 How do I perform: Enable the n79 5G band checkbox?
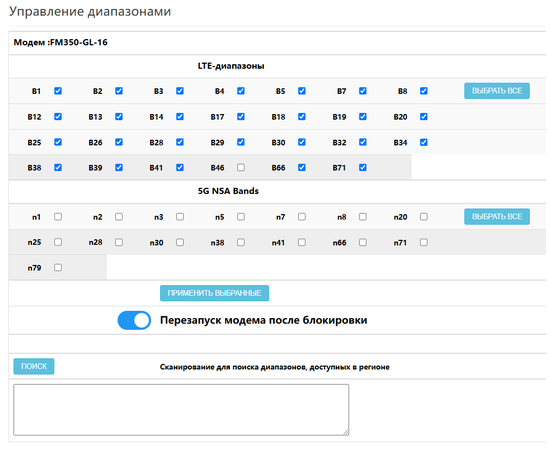tap(58, 268)
